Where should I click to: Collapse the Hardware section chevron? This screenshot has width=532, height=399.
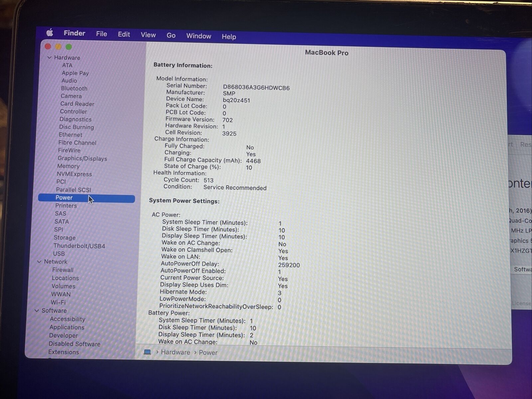coord(50,58)
